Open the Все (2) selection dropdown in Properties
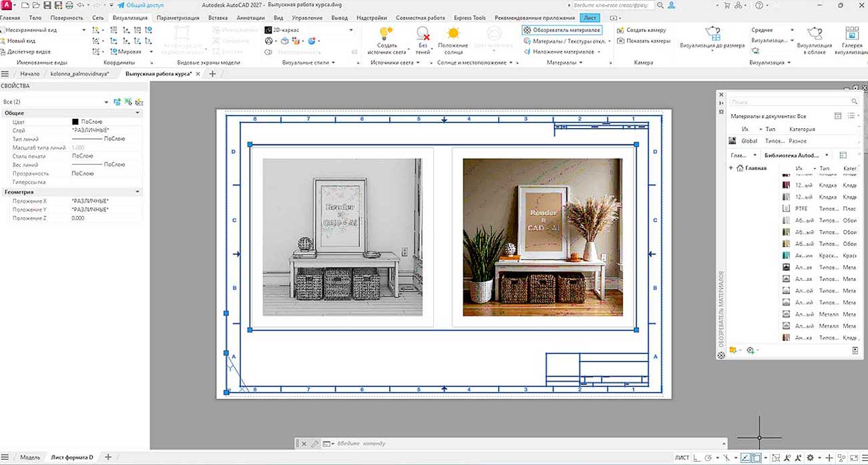 coord(55,102)
